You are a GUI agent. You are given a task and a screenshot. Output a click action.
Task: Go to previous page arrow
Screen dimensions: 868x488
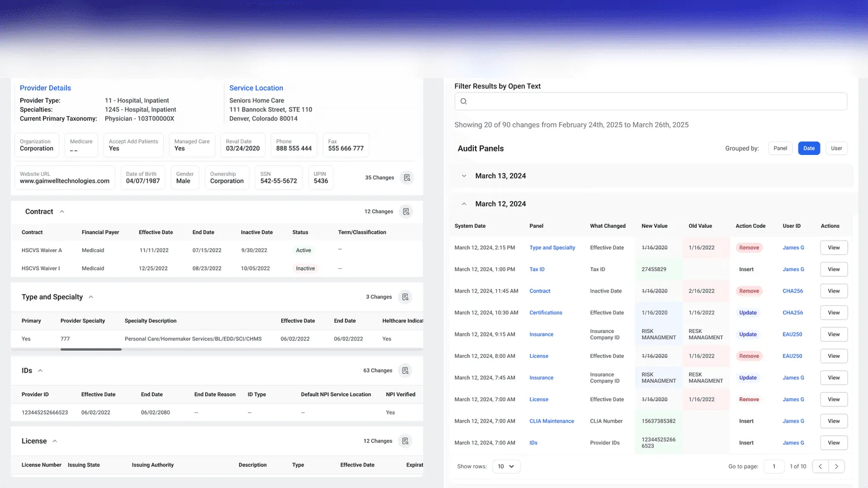pyautogui.click(x=820, y=466)
